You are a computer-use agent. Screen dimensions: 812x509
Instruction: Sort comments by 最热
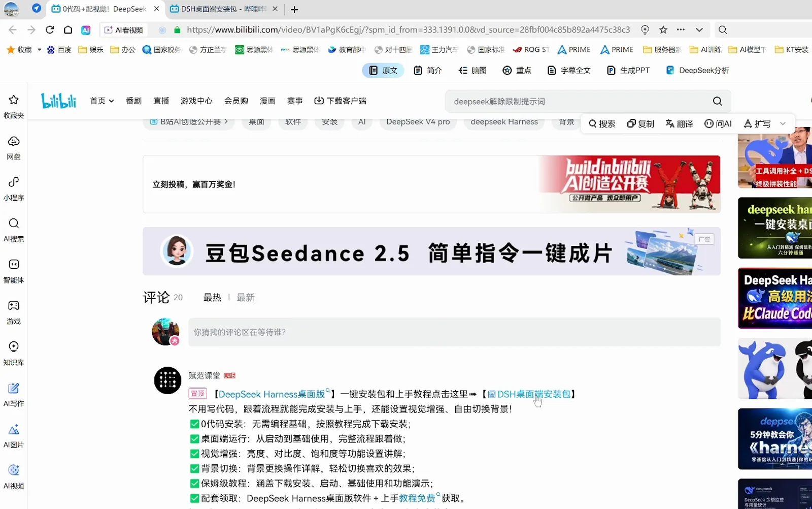[x=212, y=297]
